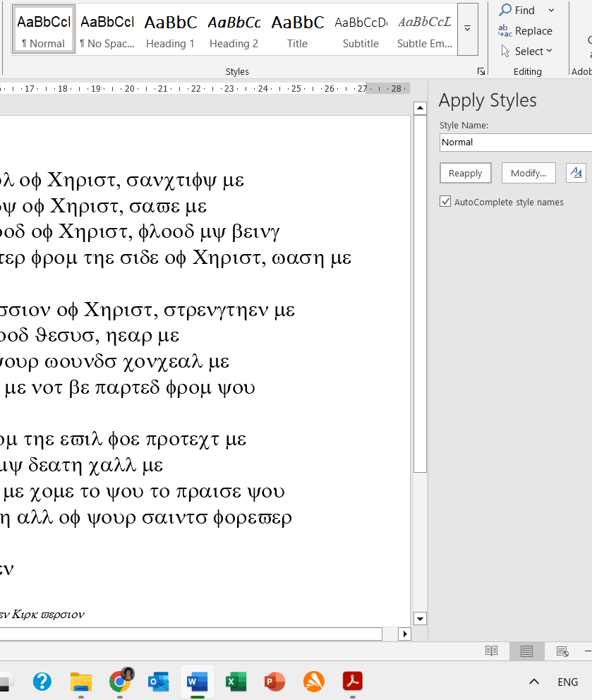The height and width of the screenshot is (700, 592).
Task: Open the Get Help taskbar app
Action: pyautogui.click(x=42, y=682)
